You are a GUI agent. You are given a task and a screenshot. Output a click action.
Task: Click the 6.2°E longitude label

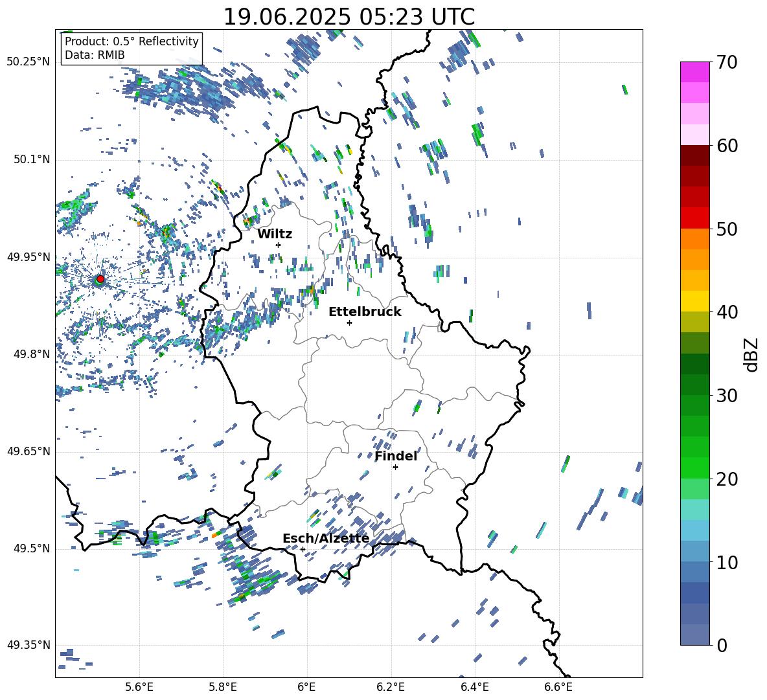[x=391, y=687]
